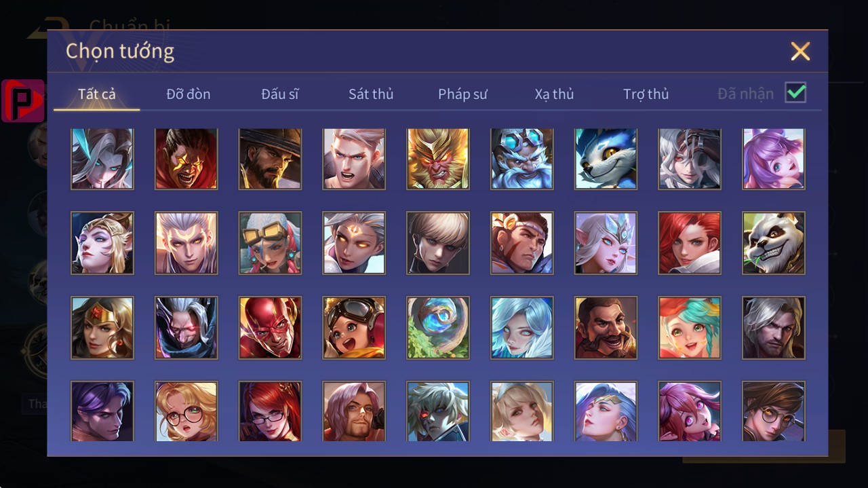Open the Sát thủ tab
Viewport: 868px width, 488px height.
pyautogui.click(x=371, y=94)
